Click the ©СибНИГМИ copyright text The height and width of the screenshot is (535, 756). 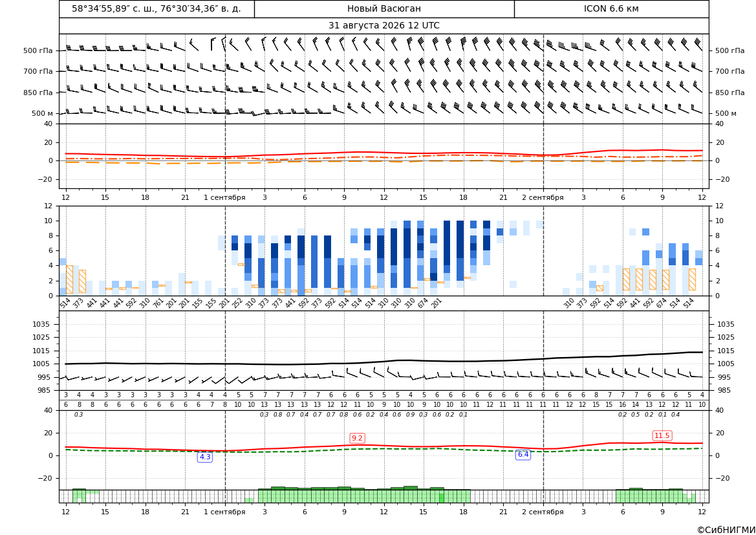726,530
